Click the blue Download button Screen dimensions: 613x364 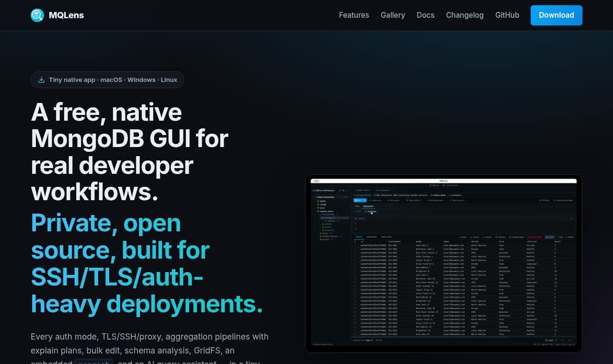click(556, 15)
